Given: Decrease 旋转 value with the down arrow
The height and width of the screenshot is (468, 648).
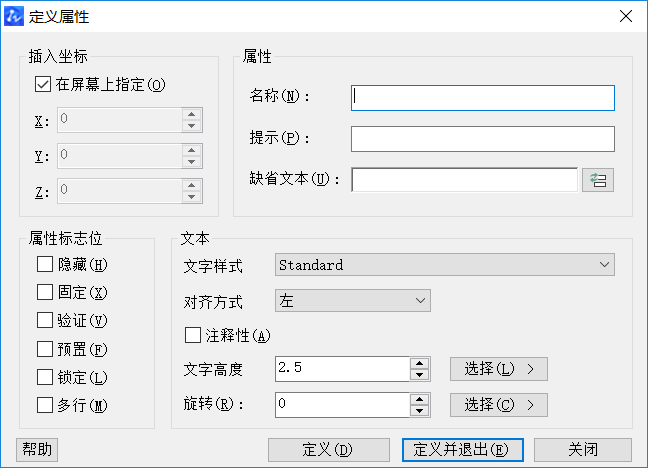Looking at the screenshot, I should point(420,411).
